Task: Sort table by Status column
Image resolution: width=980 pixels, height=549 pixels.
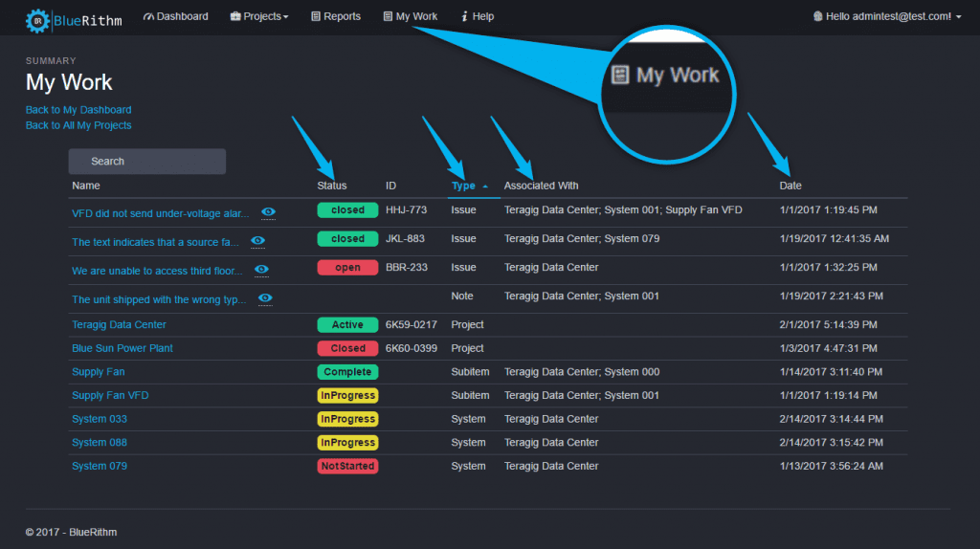Action: (x=331, y=186)
